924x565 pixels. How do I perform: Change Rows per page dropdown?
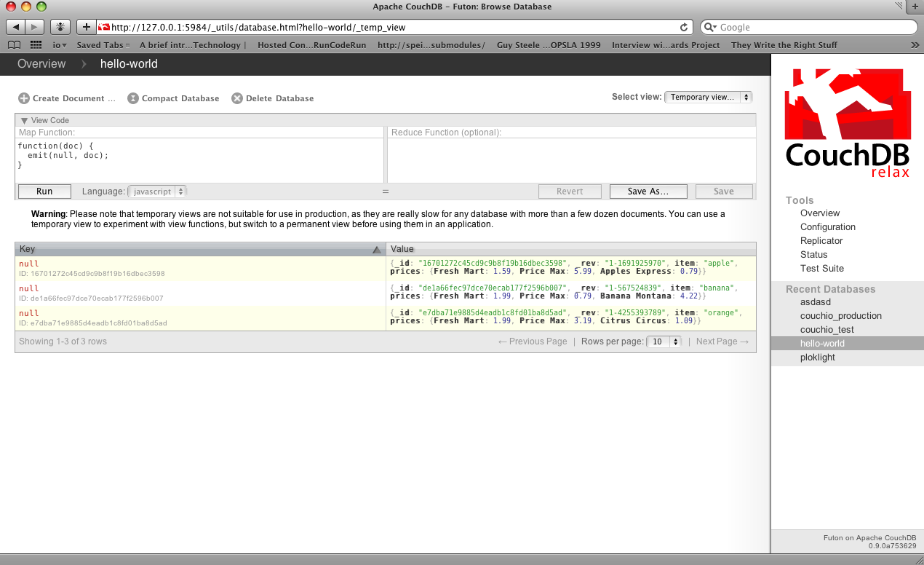(664, 341)
